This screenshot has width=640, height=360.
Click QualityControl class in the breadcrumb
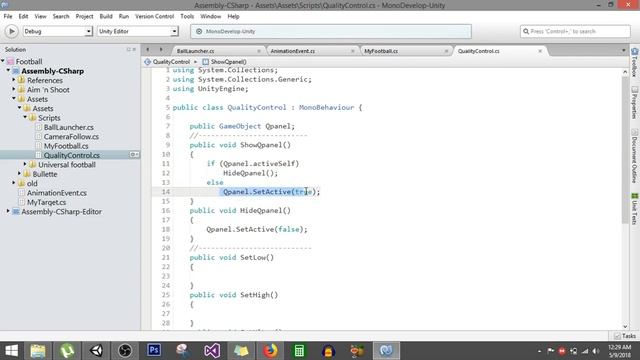[x=167, y=62]
